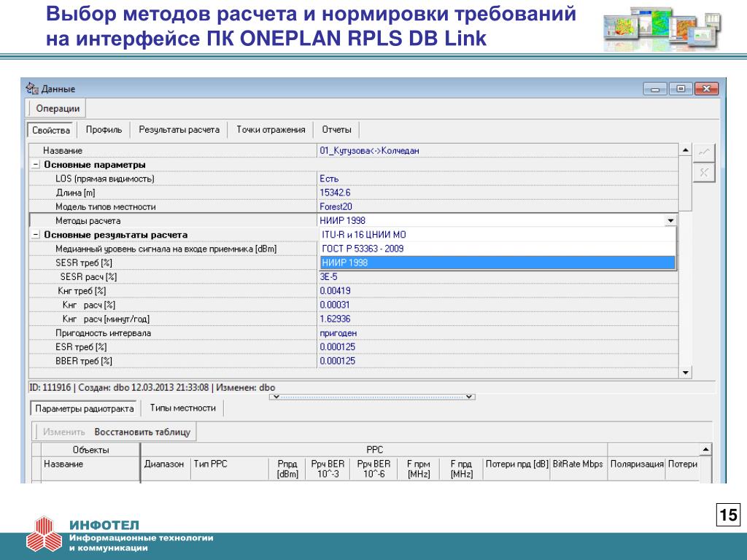The image size is (747, 560).
Task: Open the Результаты расчета tab
Action: (179, 130)
